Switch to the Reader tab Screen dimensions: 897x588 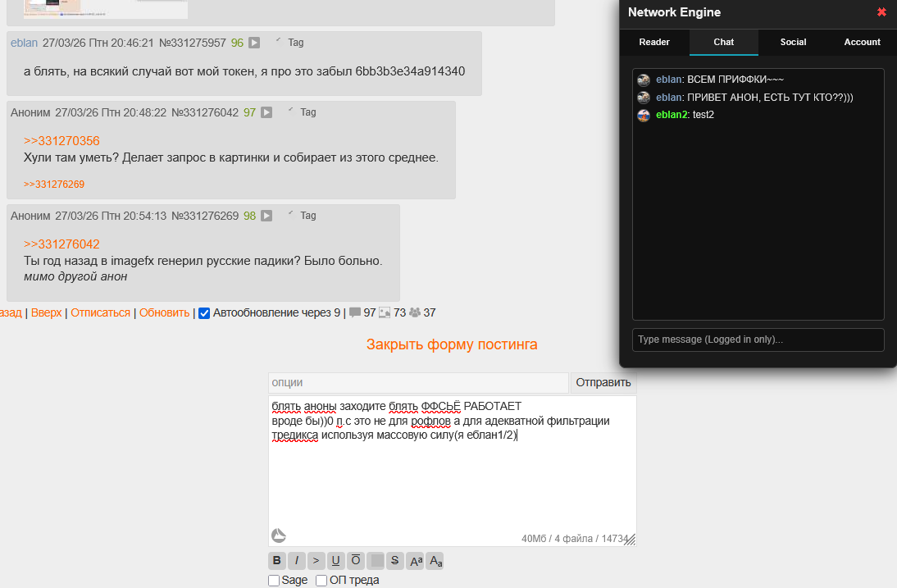(654, 43)
